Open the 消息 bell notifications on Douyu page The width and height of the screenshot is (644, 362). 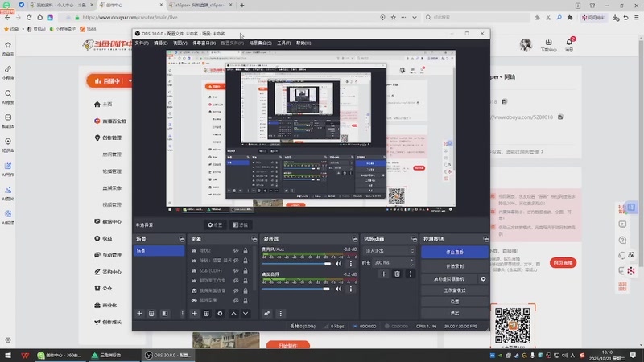pyautogui.click(x=569, y=44)
